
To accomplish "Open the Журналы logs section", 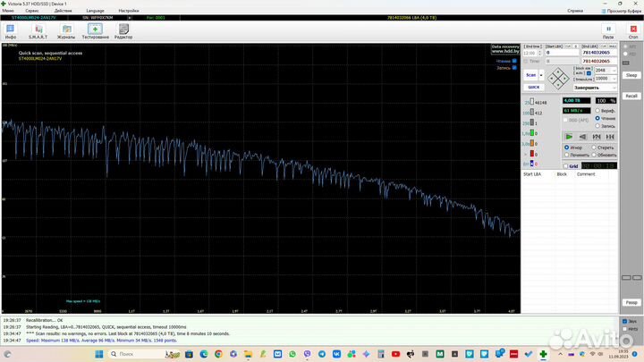I will click(x=65, y=30).
